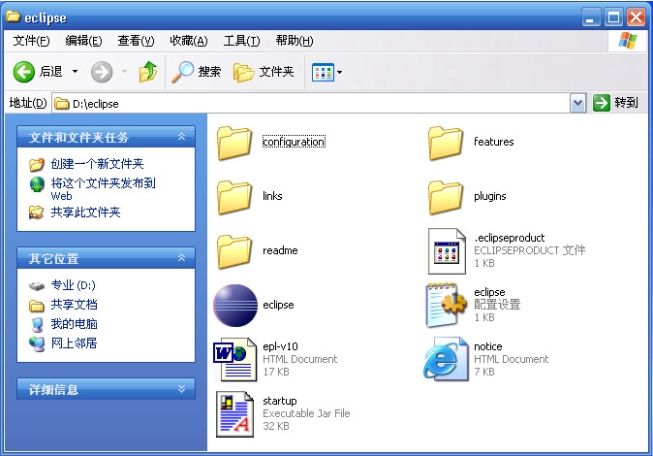The width and height of the screenshot is (653, 456).
Task: Click the .eclipseproduct file name text
Action: [509, 238]
